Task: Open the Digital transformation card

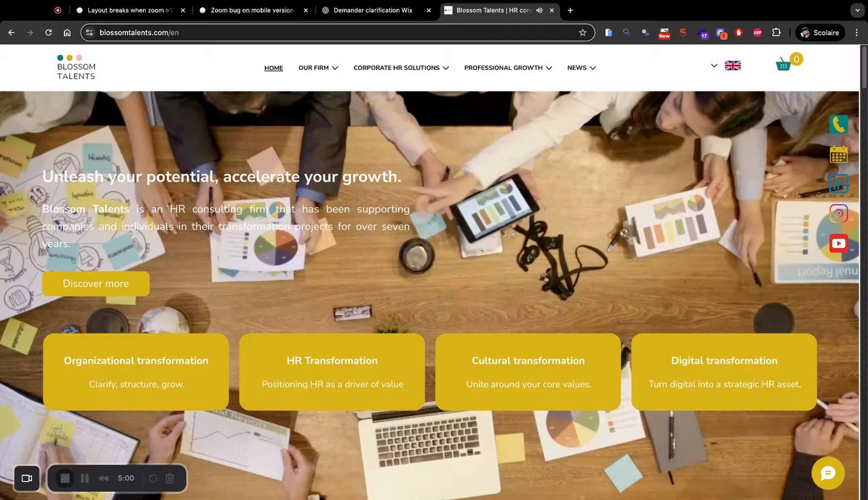Action: (x=724, y=371)
